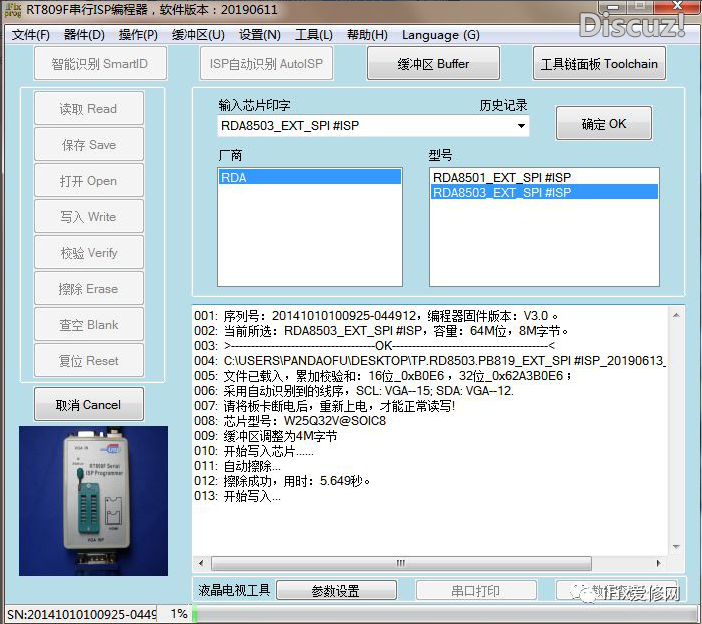Click log line 006 线序 SCL SDA
This screenshot has height=624, width=702.
coord(354,391)
